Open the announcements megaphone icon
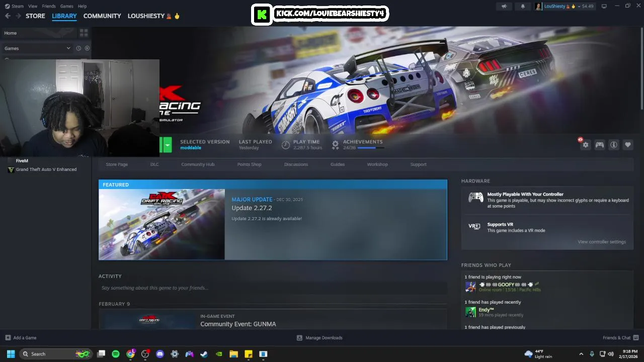 [504, 6]
